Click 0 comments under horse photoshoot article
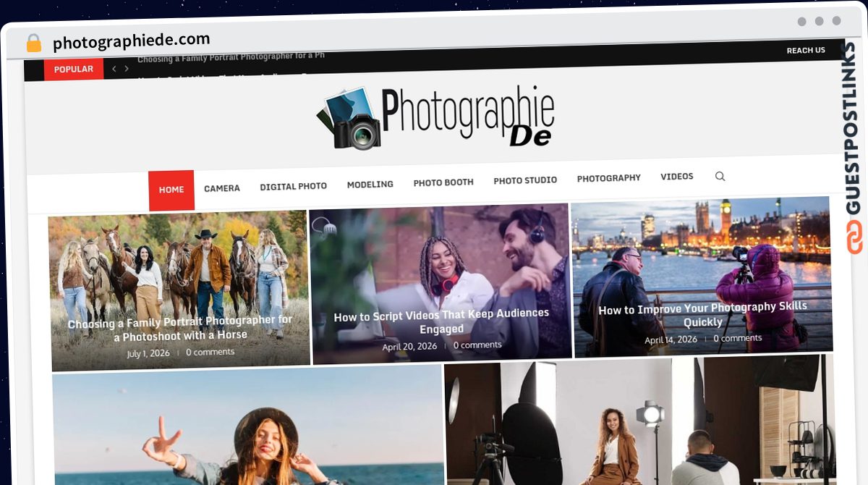The height and width of the screenshot is (485, 868). click(x=210, y=352)
